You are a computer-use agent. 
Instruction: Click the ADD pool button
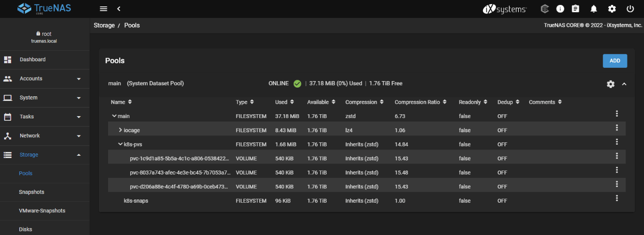pos(615,61)
